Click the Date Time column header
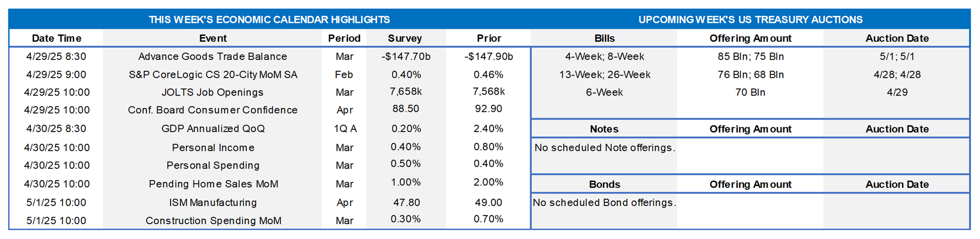 click(56, 38)
